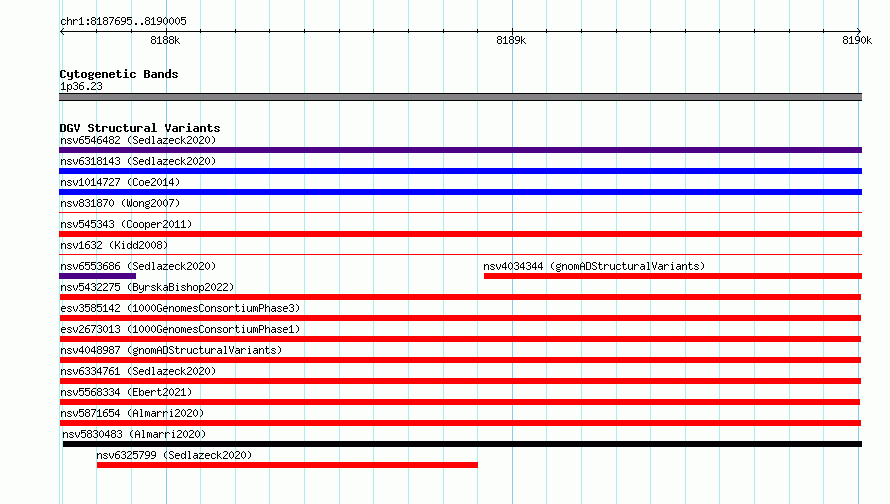This screenshot has height=504, width=890.
Task: Open nsv4034344 (gnomADStructuralVariants) label
Action: [594, 266]
